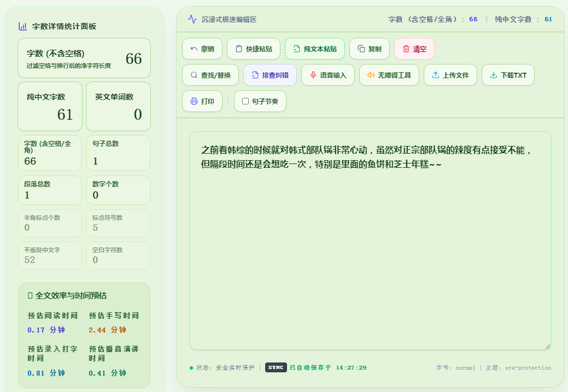Viewport: 568px width, 392px height.
Task: Click the 字数 (含空格/全角) stat card
Action: [50, 153]
